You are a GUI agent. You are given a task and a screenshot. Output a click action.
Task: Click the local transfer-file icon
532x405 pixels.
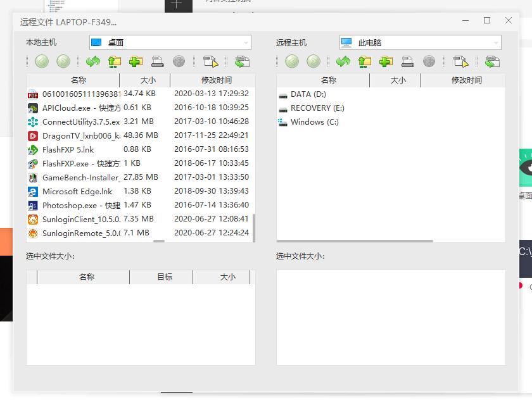pos(211,61)
